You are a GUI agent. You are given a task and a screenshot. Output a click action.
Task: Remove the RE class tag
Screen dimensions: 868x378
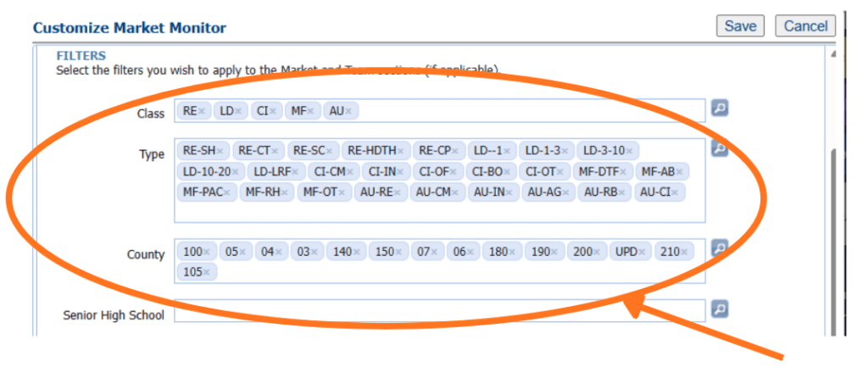[203, 111]
